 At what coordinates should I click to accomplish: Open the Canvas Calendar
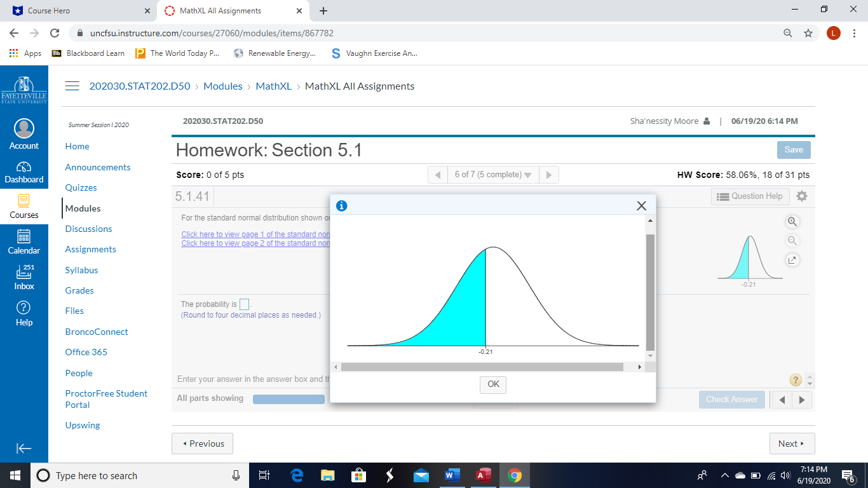click(24, 240)
